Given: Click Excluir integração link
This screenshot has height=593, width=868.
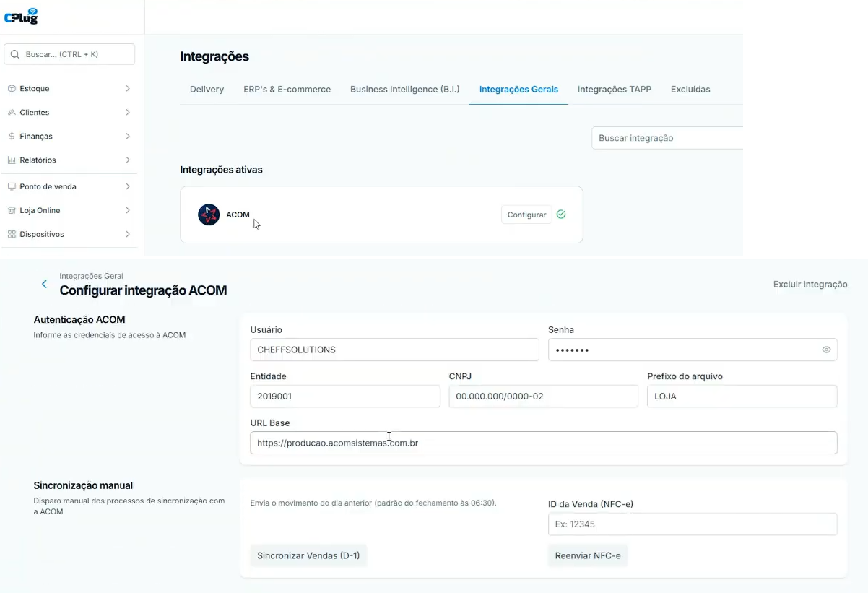Looking at the screenshot, I should (810, 285).
